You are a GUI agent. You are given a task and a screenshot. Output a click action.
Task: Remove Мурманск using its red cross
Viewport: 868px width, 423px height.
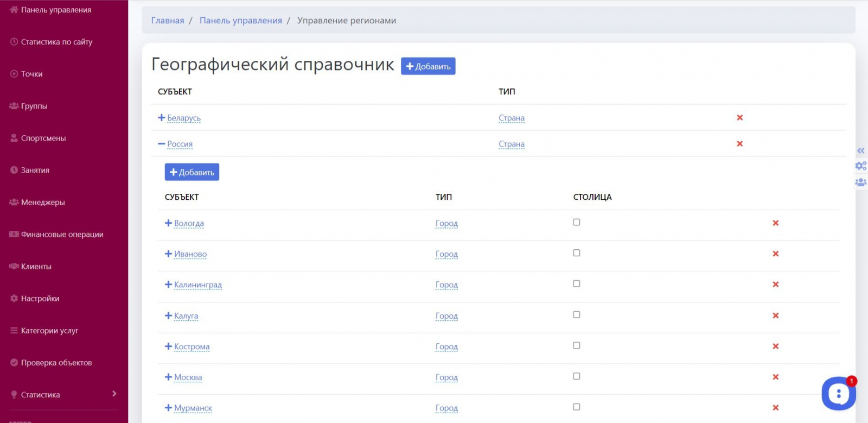coord(776,408)
